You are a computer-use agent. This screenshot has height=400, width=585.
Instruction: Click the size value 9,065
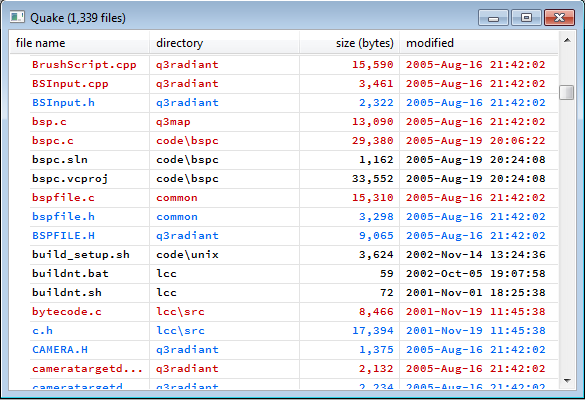376,236
